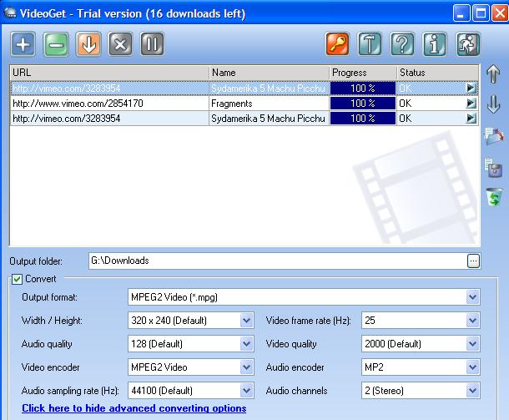Screen dimensions: 509x420
Task: Open help with the question mark icon
Action: pos(402,44)
